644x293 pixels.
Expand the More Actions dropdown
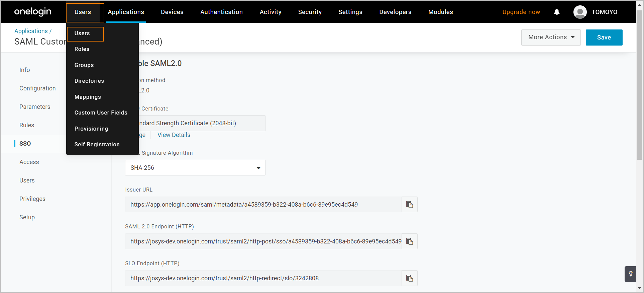pyautogui.click(x=551, y=37)
